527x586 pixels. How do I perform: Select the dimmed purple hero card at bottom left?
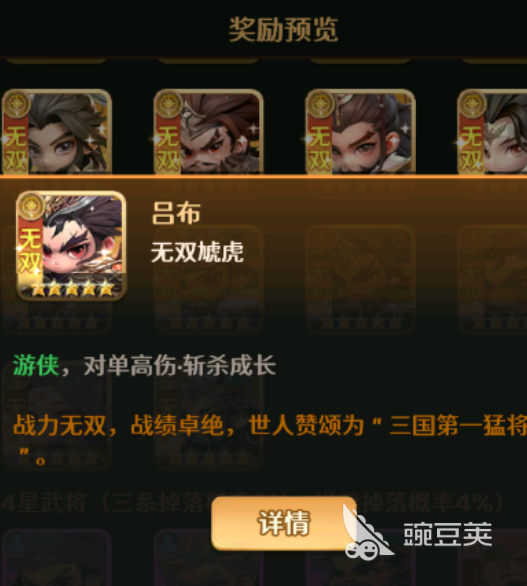57,558
